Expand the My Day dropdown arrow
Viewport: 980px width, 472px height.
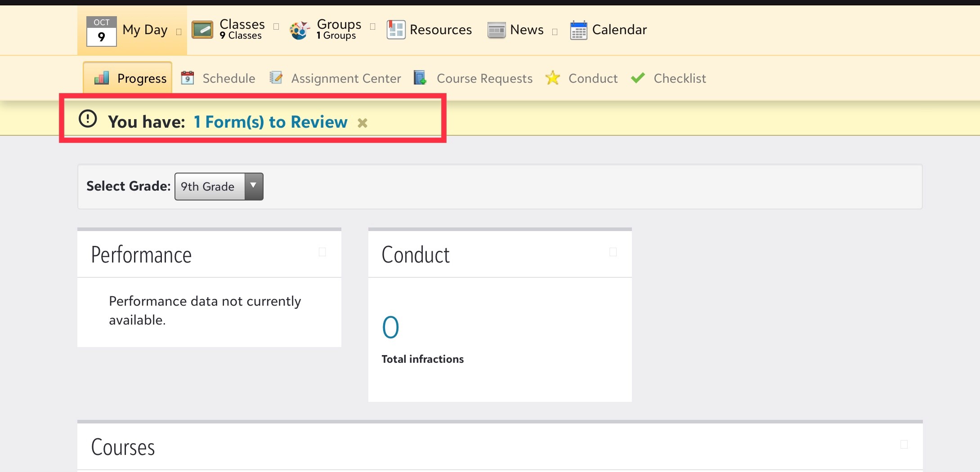coord(179,32)
